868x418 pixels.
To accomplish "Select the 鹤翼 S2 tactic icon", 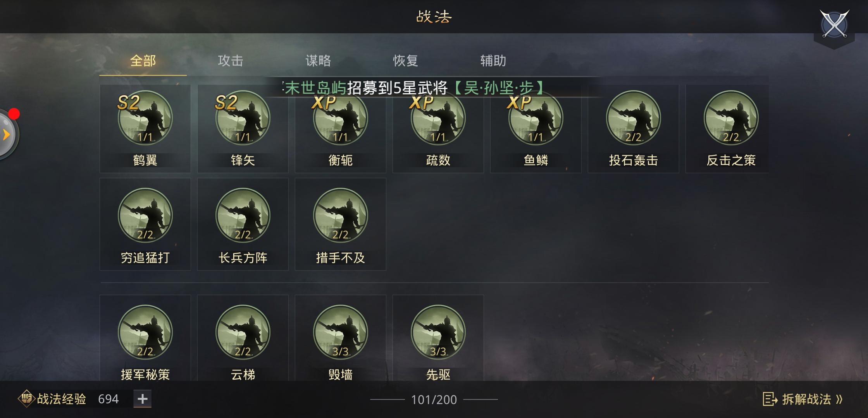I will point(145,118).
